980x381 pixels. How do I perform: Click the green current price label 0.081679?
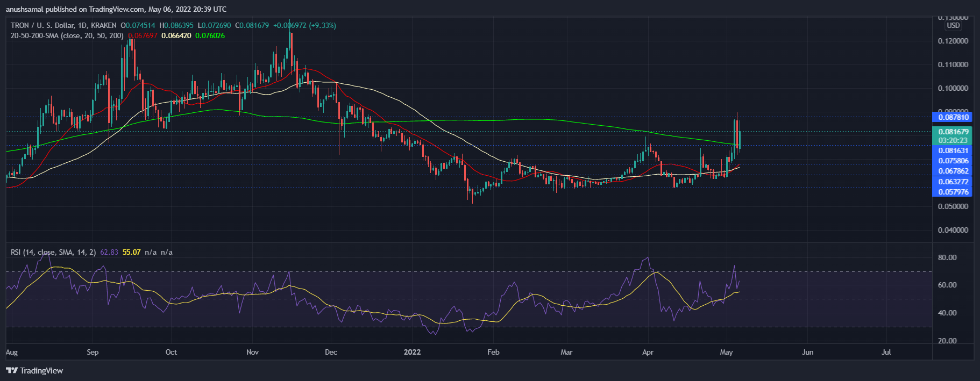(953, 132)
